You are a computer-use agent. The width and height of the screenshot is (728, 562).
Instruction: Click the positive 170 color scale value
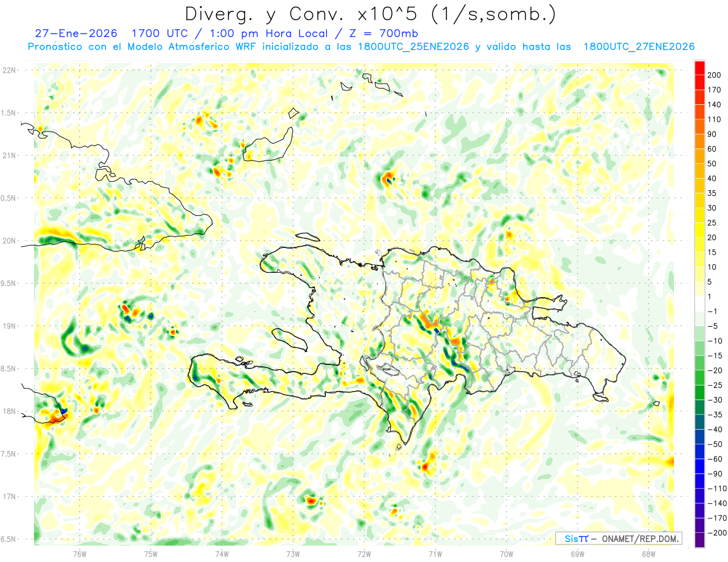714,90
